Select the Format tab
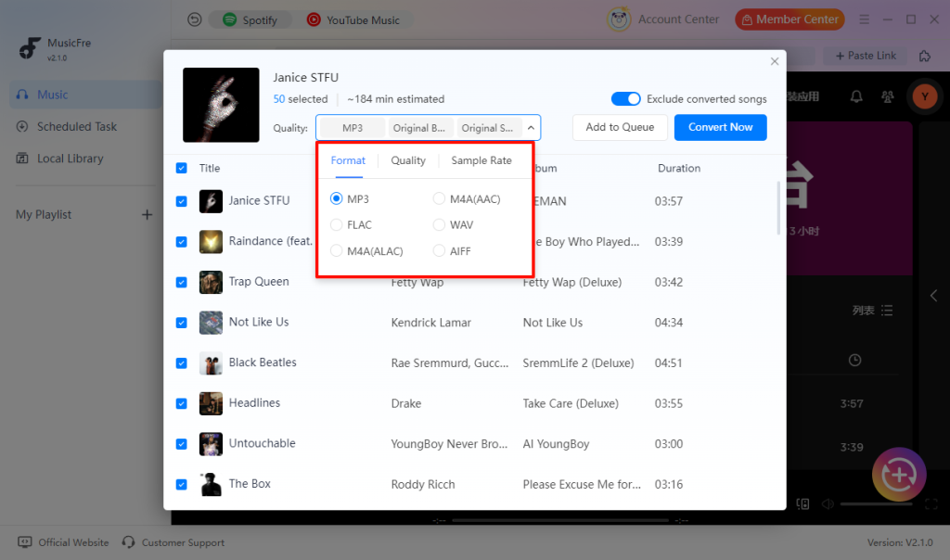Image resolution: width=950 pixels, height=560 pixels. pyautogui.click(x=348, y=160)
